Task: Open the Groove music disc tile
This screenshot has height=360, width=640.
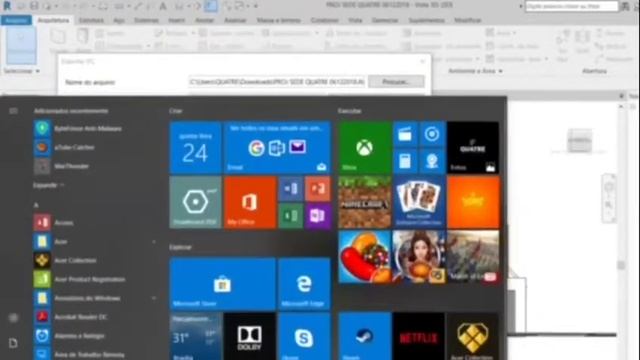Action: [x=432, y=134]
